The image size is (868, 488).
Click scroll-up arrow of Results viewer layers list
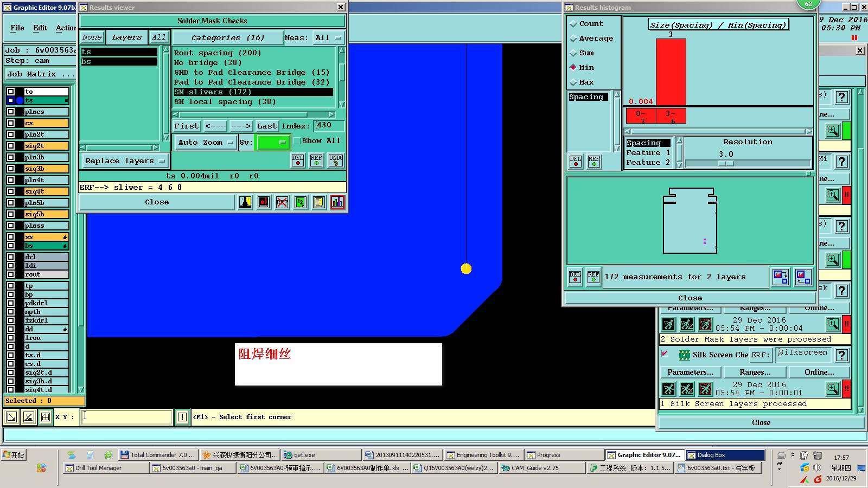coord(166,50)
